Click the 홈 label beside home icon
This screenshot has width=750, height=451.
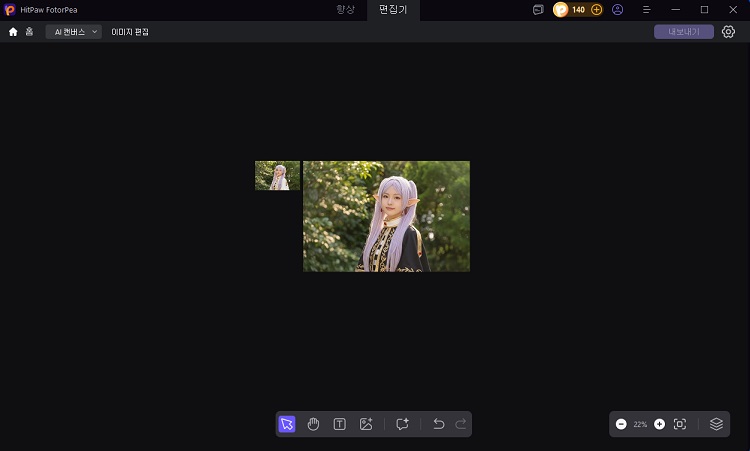(29, 32)
